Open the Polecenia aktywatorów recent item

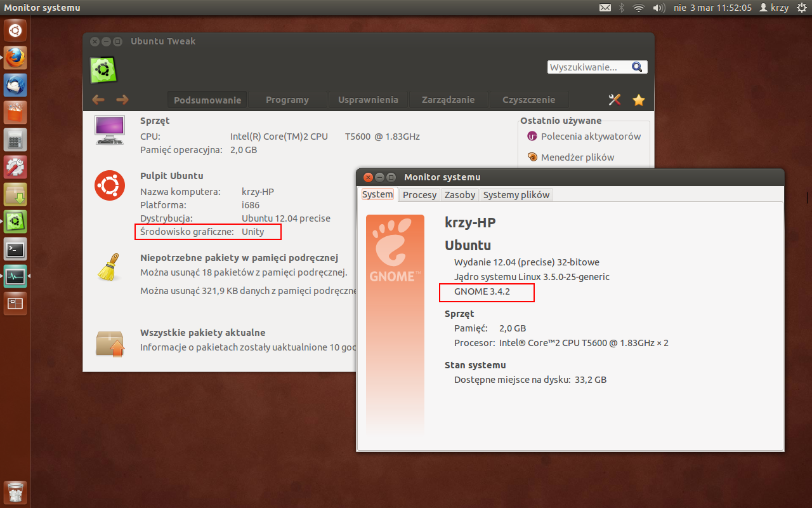(x=584, y=137)
